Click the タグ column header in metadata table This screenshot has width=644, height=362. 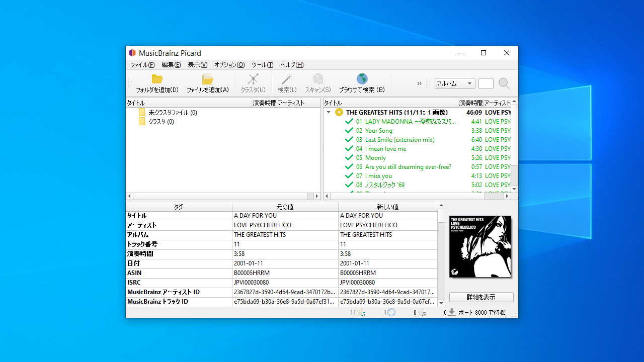tap(179, 207)
